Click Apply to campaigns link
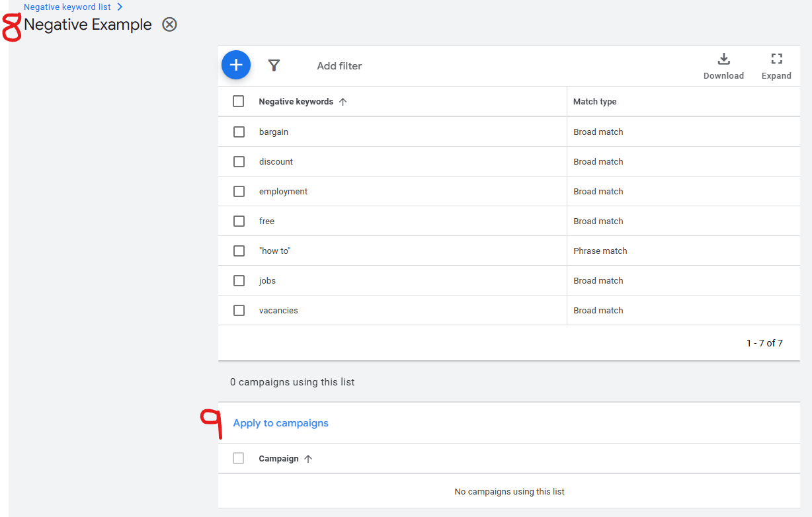Image resolution: width=812 pixels, height=517 pixels. click(280, 423)
